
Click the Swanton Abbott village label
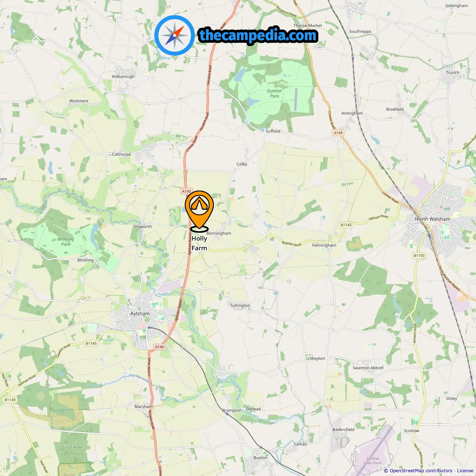pos(368,368)
